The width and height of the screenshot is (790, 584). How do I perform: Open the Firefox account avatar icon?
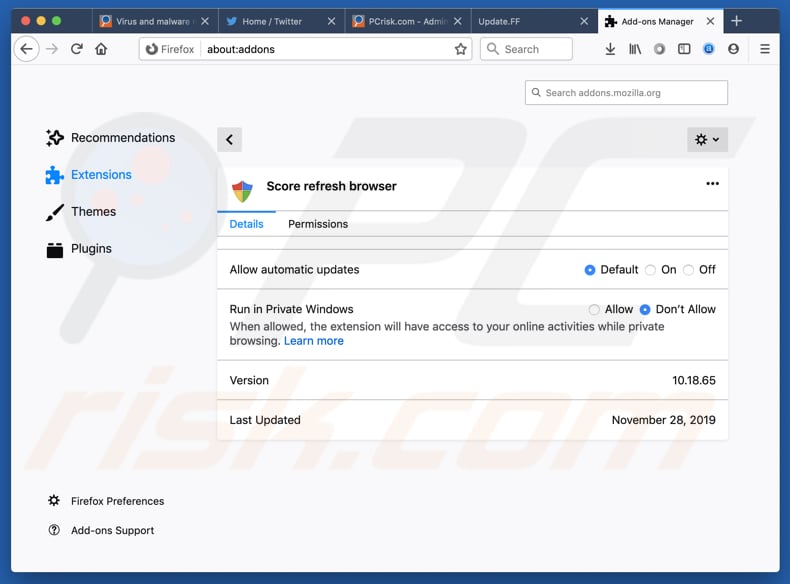click(734, 49)
